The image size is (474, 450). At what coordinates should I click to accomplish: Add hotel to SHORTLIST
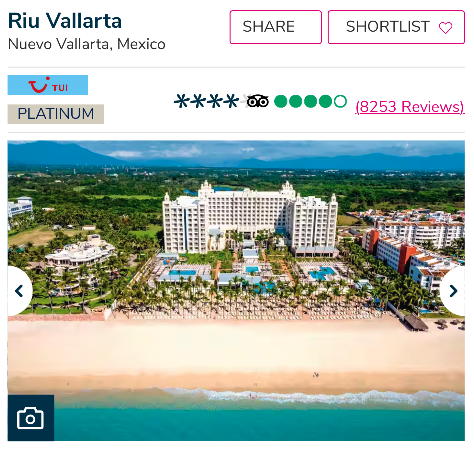coord(396,27)
